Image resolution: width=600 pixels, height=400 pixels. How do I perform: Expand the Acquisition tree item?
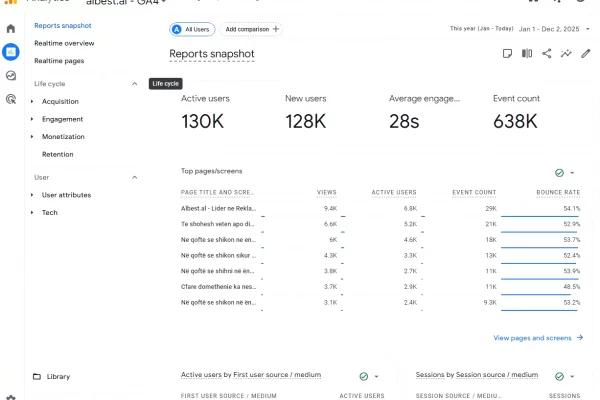[33, 101]
